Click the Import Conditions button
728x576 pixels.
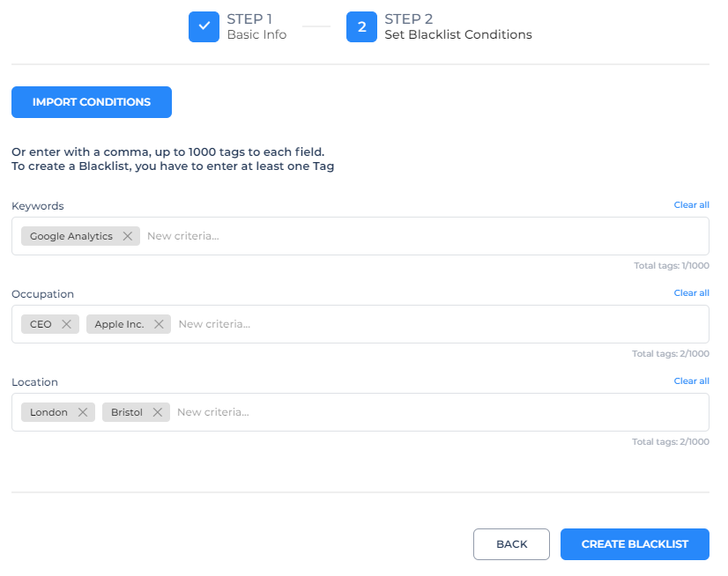(x=92, y=102)
